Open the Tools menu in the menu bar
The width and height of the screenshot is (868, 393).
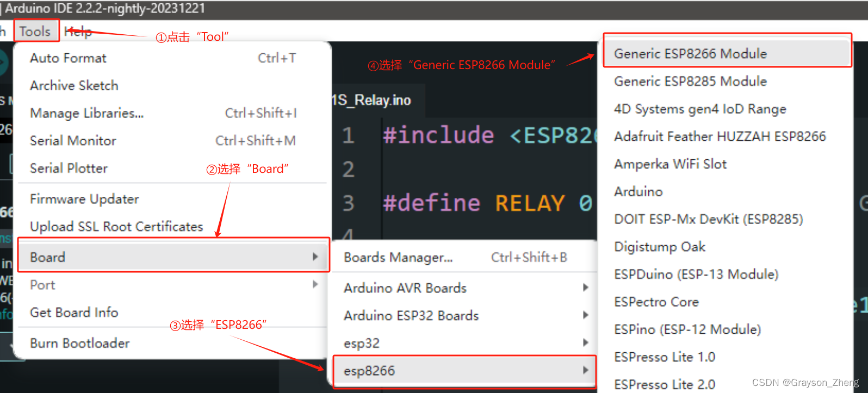point(35,32)
